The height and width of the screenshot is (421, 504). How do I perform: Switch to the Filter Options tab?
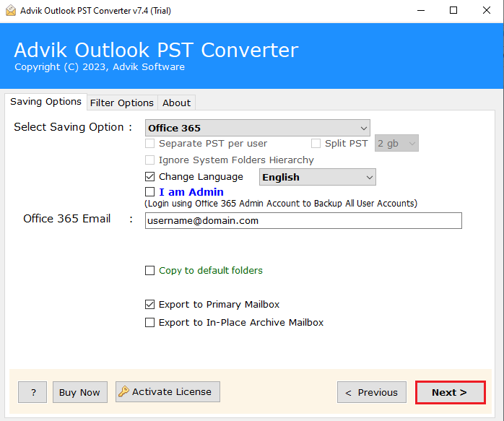point(122,103)
